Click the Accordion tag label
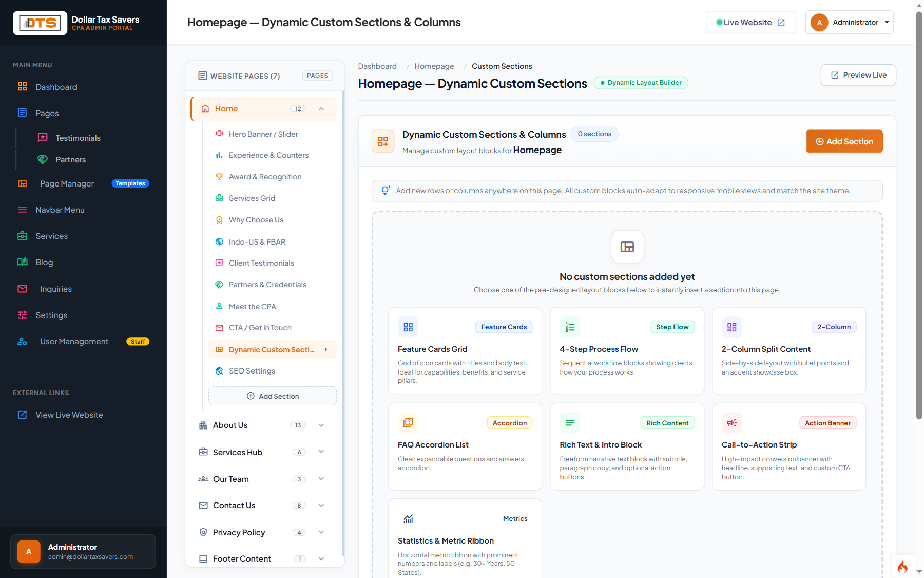The height and width of the screenshot is (578, 924). 510,423
